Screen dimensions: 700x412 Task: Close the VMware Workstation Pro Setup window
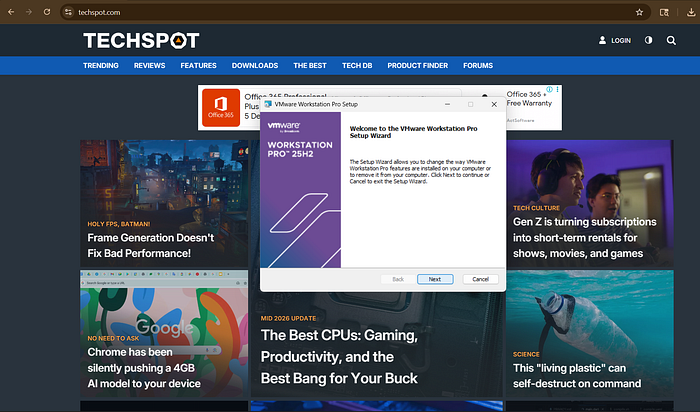point(494,104)
